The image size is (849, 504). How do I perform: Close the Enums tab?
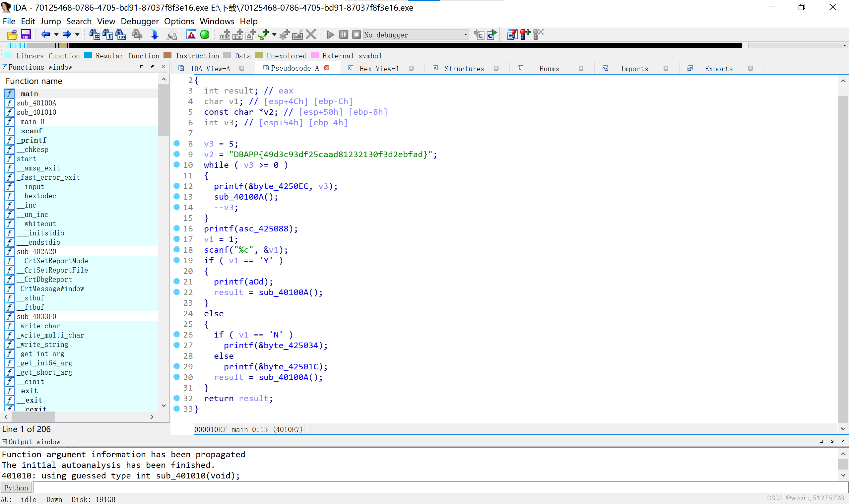point(581,69)
